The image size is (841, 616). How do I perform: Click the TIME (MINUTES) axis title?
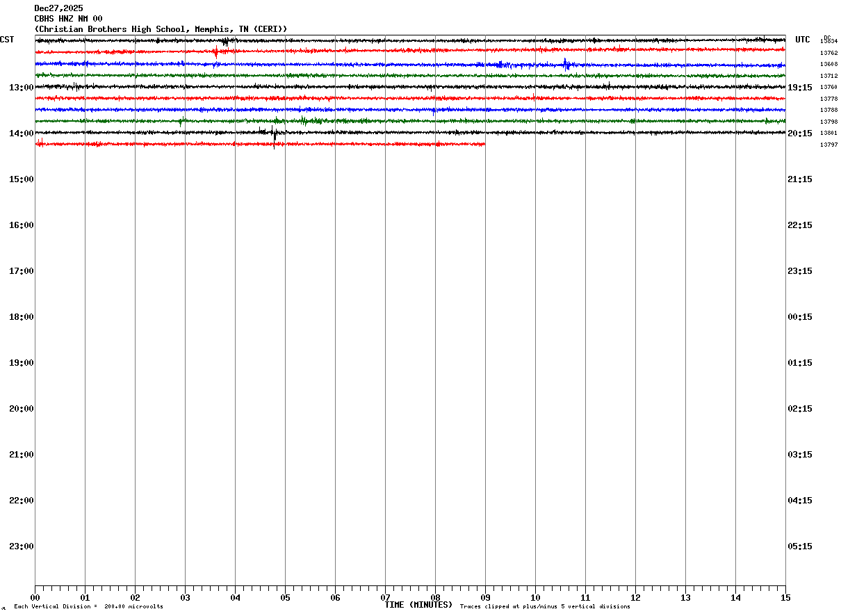[418, 605]
